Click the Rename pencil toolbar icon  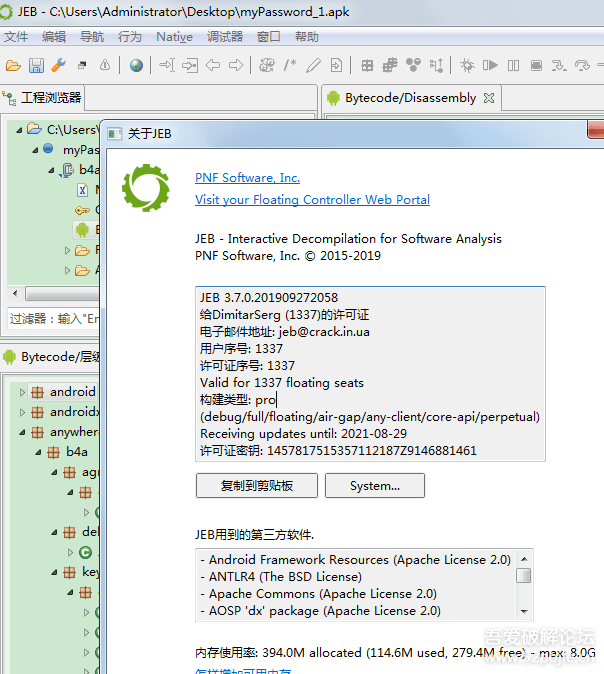tap(313, 65)
